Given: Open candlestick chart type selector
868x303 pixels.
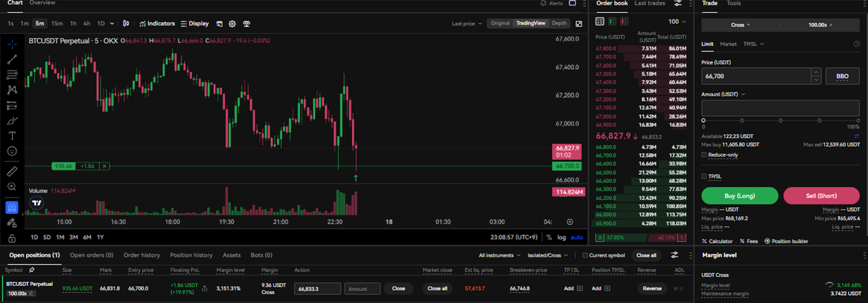Looking at the screenshot, I should point(126,24).
